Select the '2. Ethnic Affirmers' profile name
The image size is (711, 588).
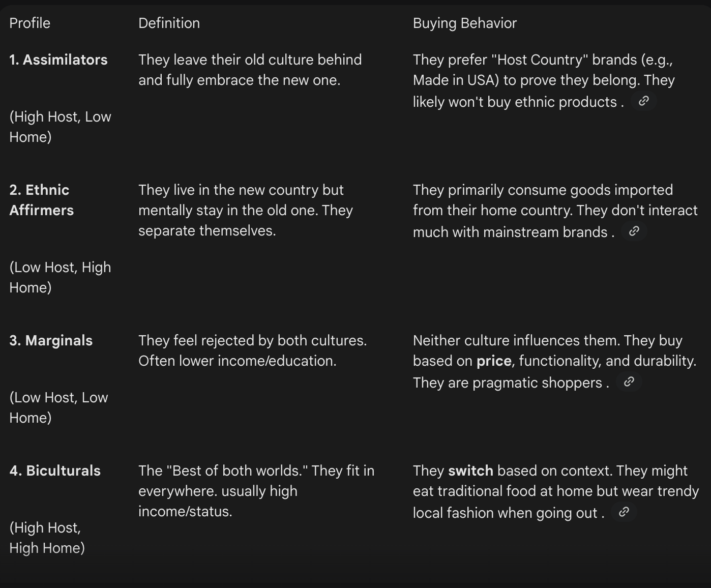(x=42, y=200)
